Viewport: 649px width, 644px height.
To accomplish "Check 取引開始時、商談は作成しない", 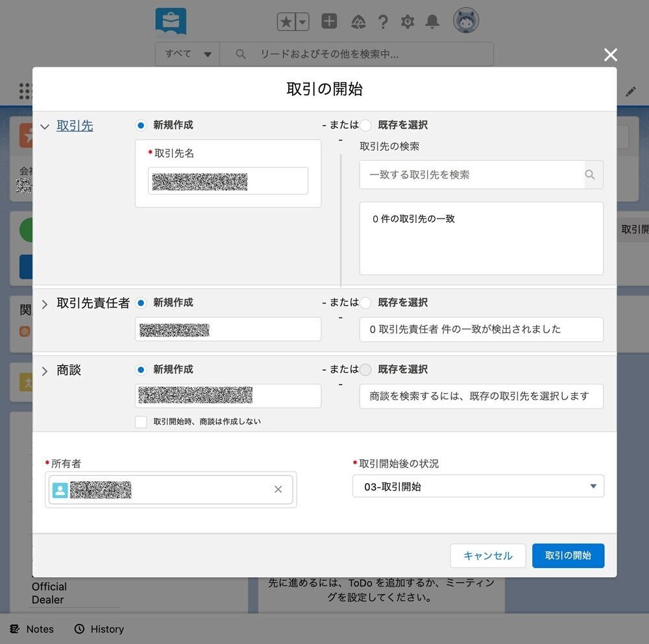I will 141,422.
